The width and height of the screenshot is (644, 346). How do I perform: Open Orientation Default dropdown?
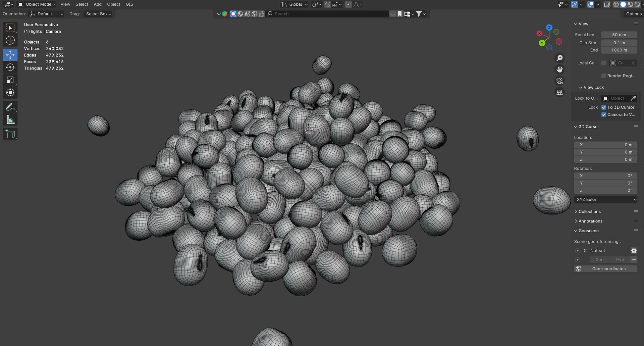(x=46, y=14)
